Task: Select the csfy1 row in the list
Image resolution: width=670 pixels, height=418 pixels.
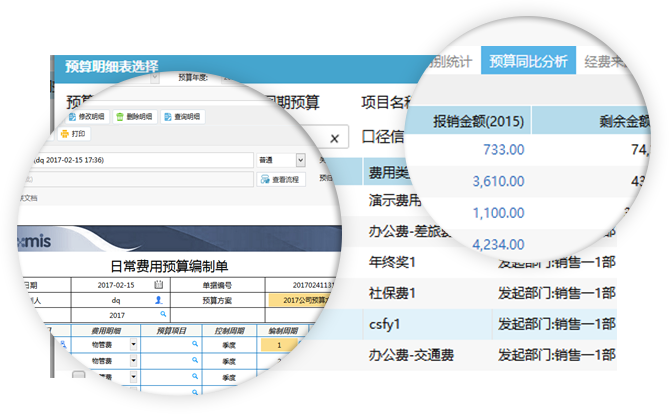Action: (x=490, y=324)
